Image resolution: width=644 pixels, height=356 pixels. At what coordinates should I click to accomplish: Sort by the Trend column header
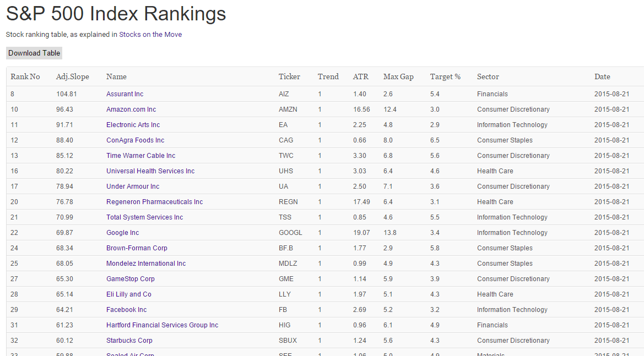pos(328,76)
